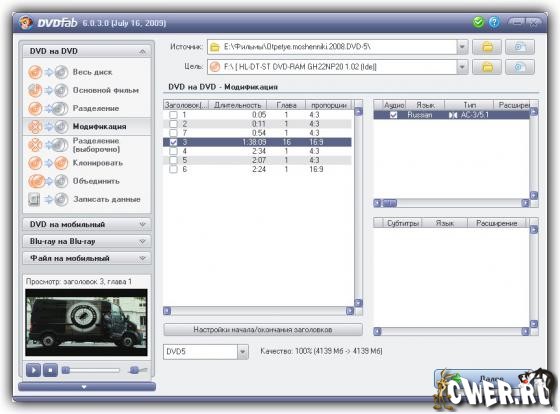Click audio list scrollbar up arrow

(534, 112)
